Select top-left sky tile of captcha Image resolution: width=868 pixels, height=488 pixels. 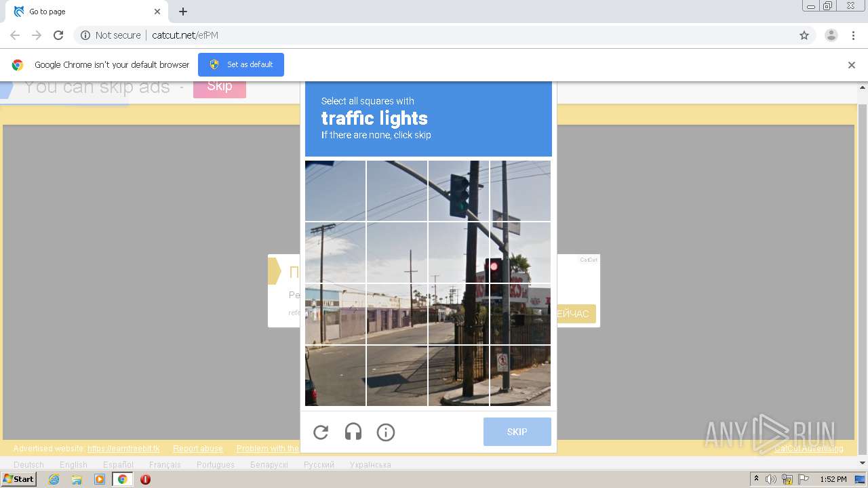click(335, 191)
